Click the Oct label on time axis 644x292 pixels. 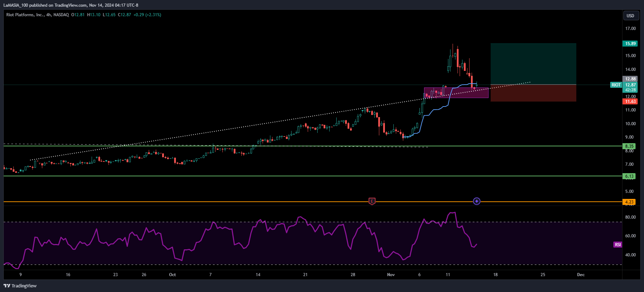click(x=172, y=275)
